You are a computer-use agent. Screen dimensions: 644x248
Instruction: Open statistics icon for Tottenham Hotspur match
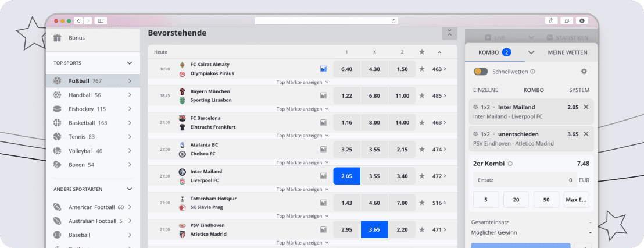tap(324, 203)
